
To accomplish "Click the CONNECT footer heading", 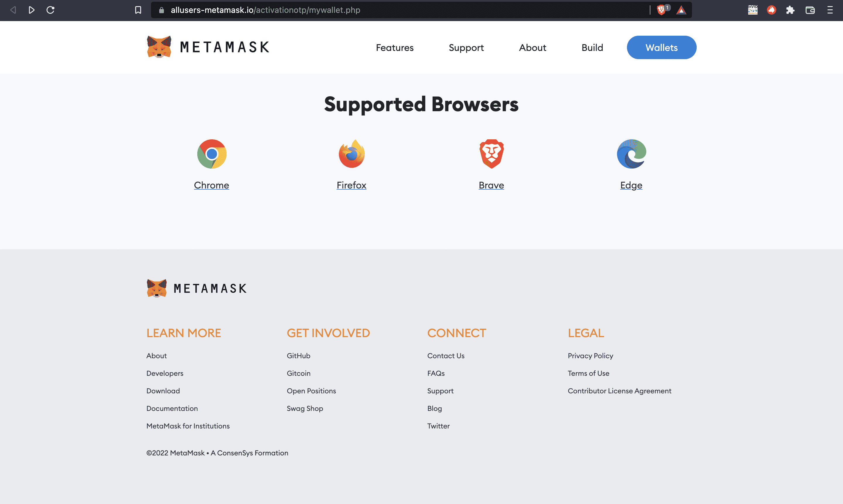I will (457, 333).
